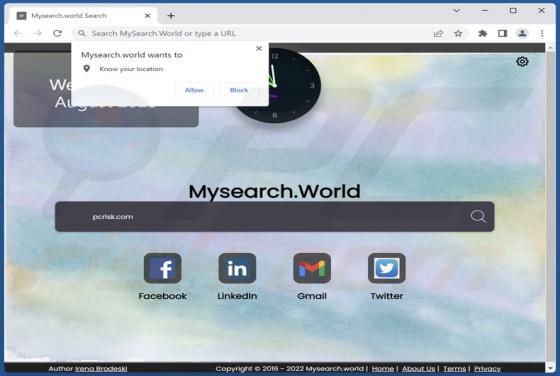Click the Gmail label text
This screenshot has width=560, height=376.
(312, 296)
